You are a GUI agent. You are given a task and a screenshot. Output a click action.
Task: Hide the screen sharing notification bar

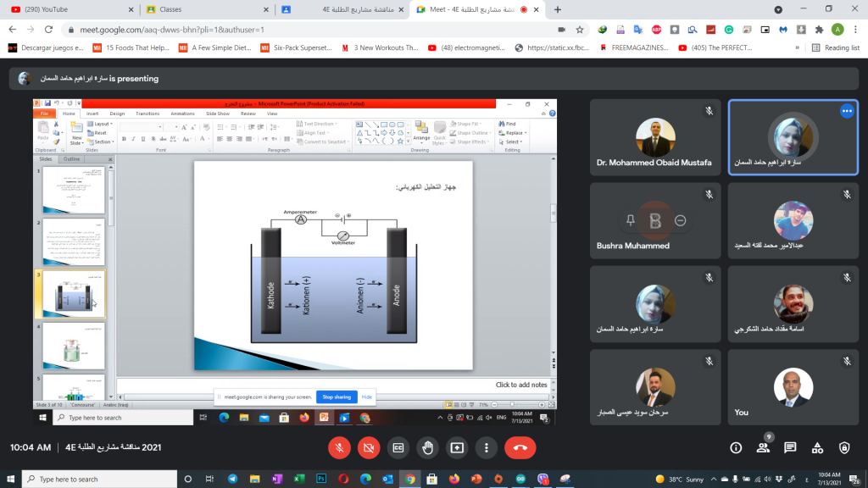[x=367, y=396]
